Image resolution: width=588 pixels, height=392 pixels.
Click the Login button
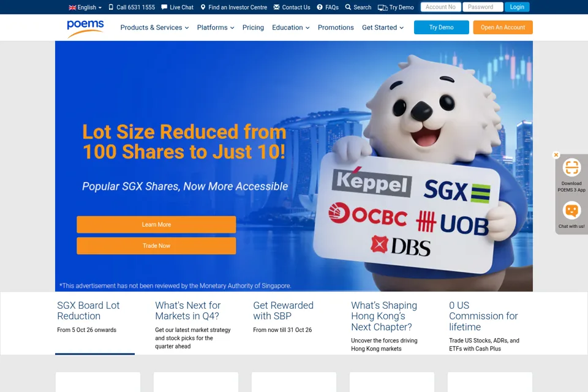click(517, 7)
